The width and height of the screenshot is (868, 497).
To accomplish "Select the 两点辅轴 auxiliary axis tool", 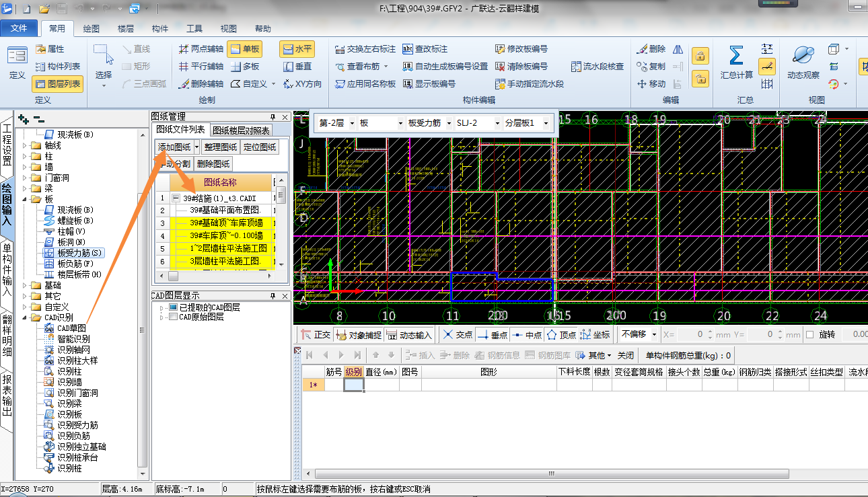I will click(x=201, y=49).
